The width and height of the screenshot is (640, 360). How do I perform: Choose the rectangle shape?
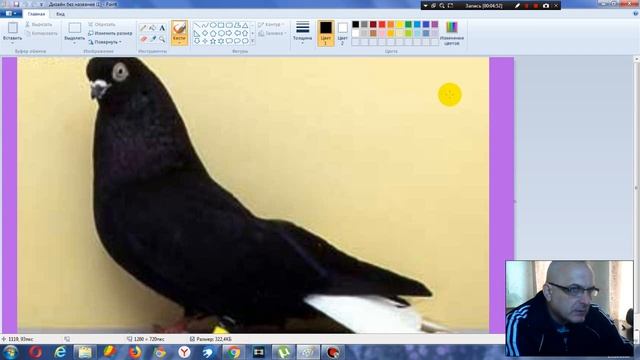coord(221,25)
